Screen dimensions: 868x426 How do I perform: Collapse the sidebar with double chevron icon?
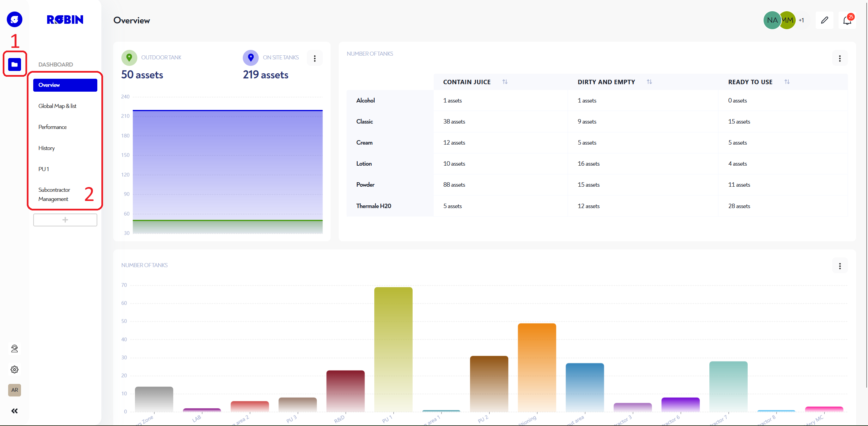(x=15, y=411)
